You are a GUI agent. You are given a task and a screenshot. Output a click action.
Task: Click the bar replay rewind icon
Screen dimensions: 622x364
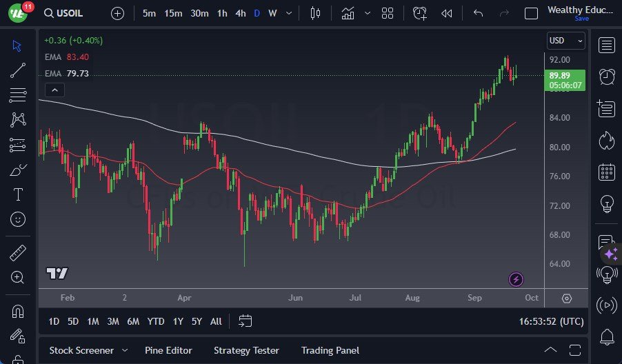[447, 13]
